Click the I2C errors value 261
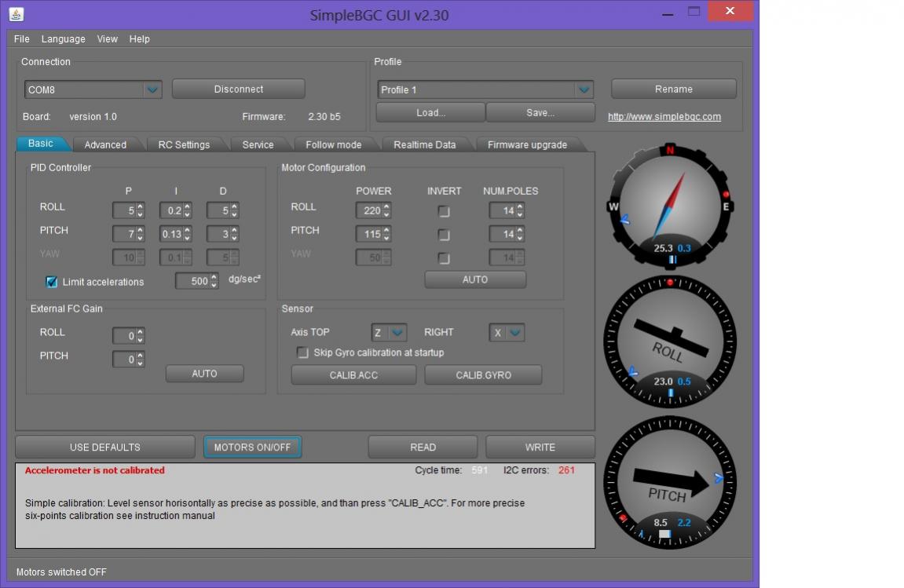This screenshot has width=904, height=588. (x=566, y=470)
